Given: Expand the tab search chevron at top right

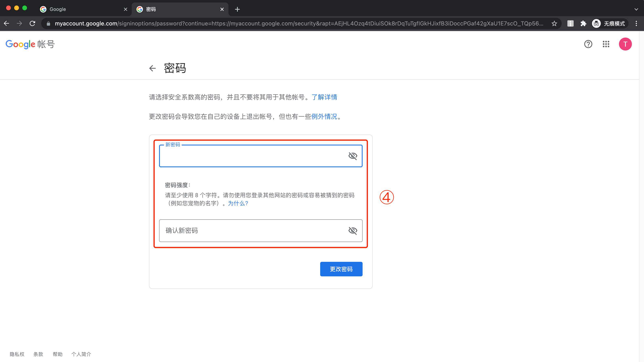Looking at the screenshot, I should (x=636, y=9).
